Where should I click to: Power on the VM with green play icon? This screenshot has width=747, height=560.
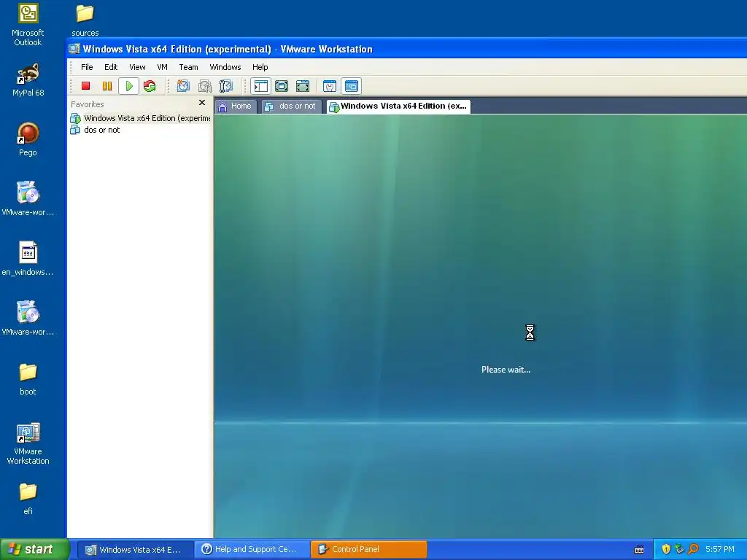point(128,86)
